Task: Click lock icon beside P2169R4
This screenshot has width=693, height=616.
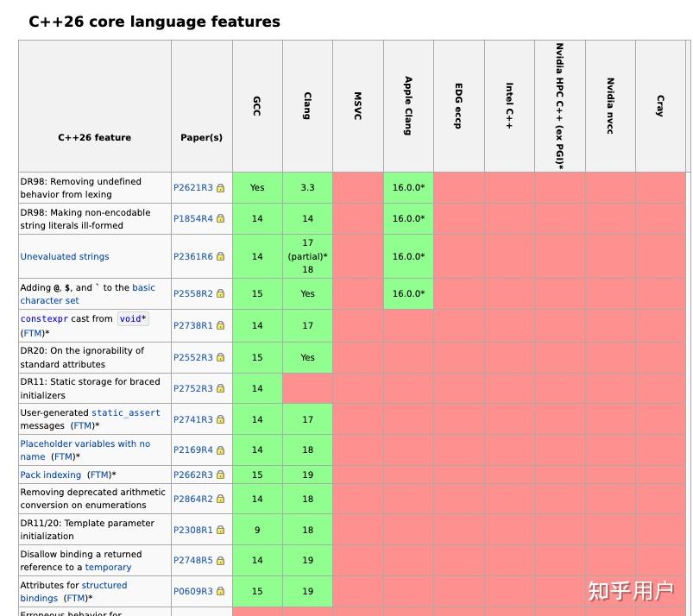Action: point(220,449)
